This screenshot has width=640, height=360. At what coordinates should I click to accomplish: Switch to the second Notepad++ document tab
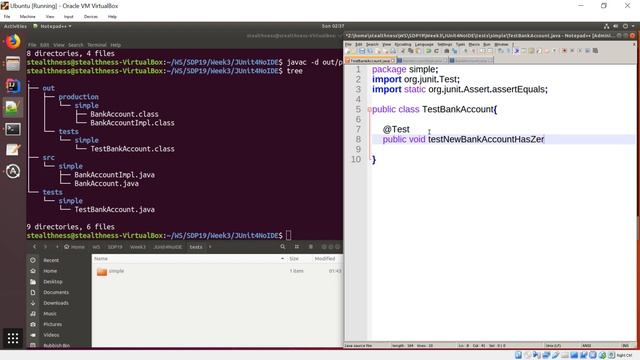pos(422,60)
